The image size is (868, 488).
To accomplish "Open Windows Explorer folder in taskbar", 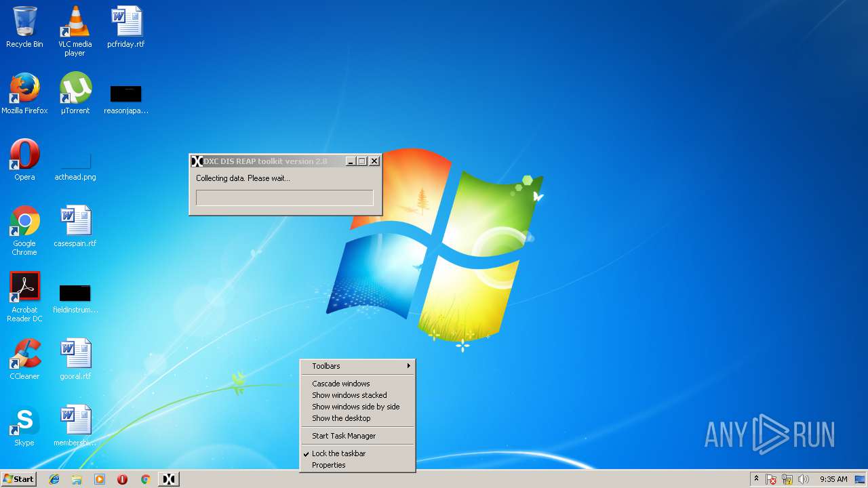I will pyautogui.click(x=77, y=479).
